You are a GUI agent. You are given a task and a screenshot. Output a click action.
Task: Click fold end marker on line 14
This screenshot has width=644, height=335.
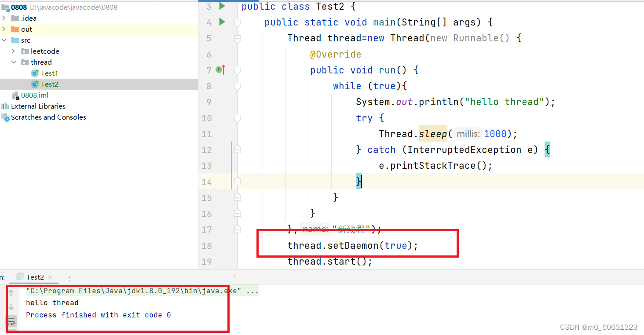238,181
